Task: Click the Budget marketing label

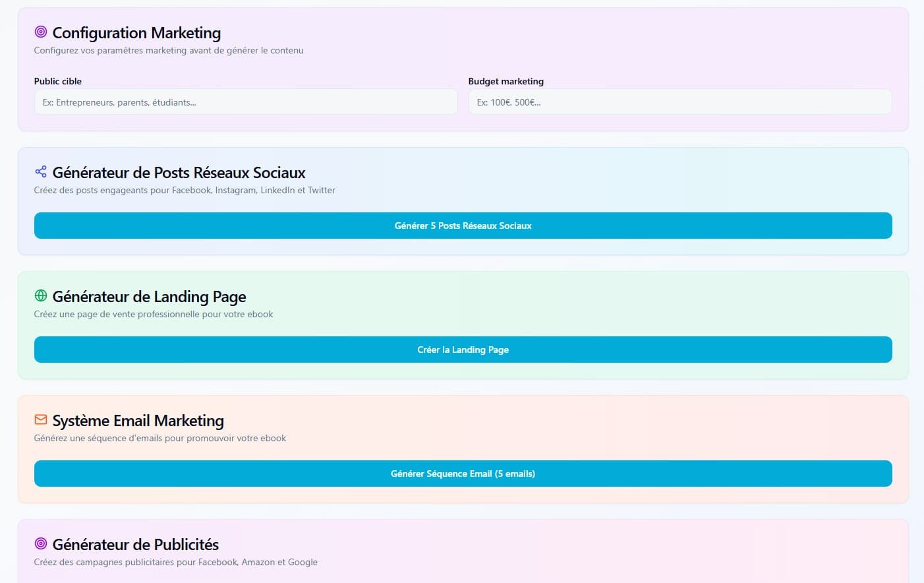Action: [506, 81]
